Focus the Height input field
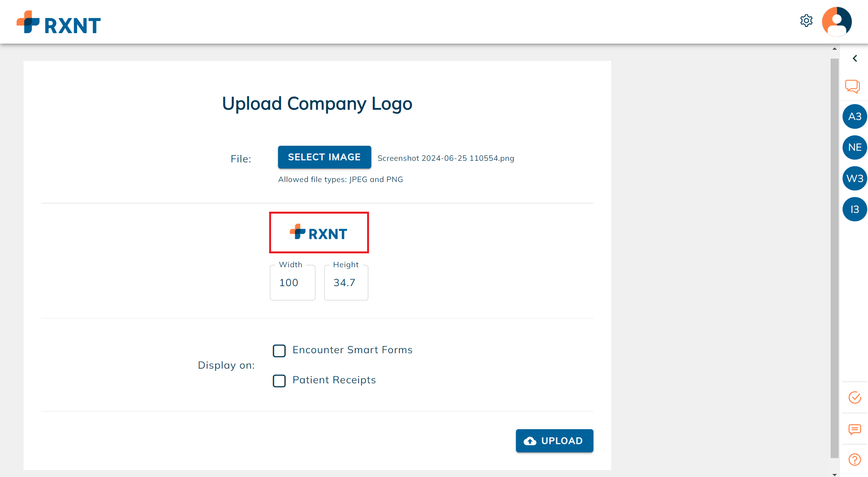This screenshot has height=477, width=868. tap(346, 283)
